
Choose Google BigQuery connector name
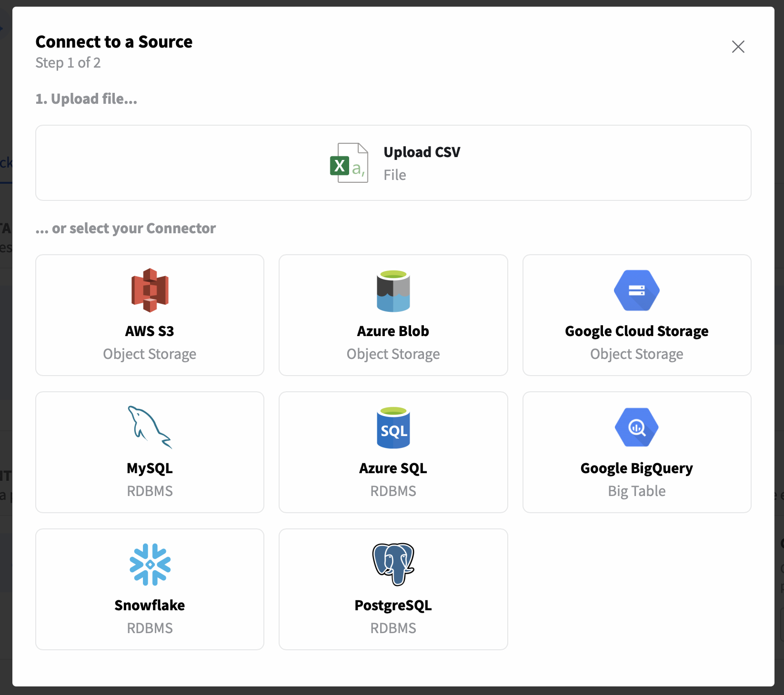(637, 468)
